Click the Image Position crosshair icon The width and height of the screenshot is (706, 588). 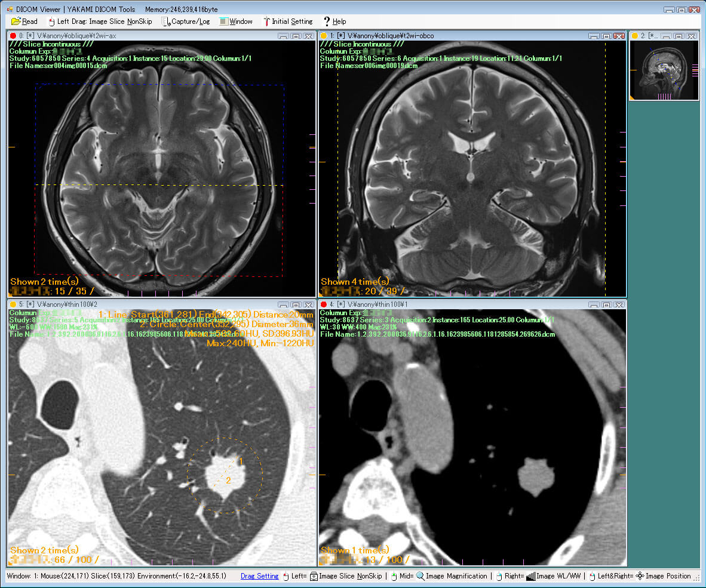pos(640,576)
